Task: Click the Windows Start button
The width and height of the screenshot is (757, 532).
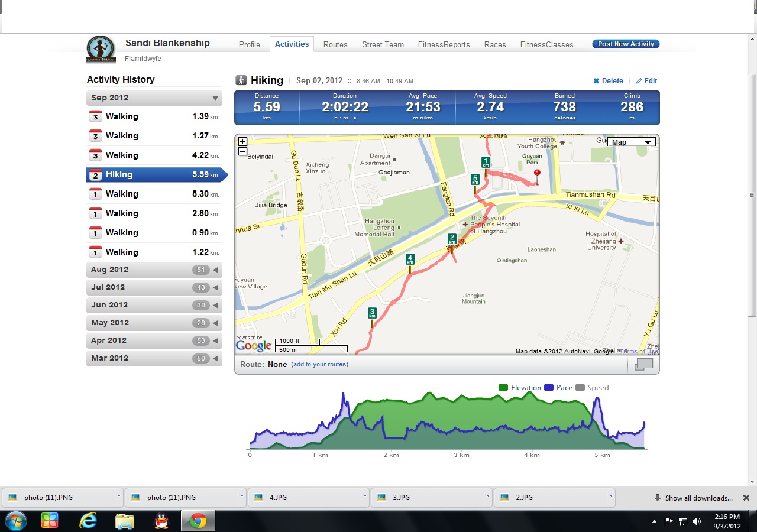Action: pyautogui.click(x=15, y=521)
